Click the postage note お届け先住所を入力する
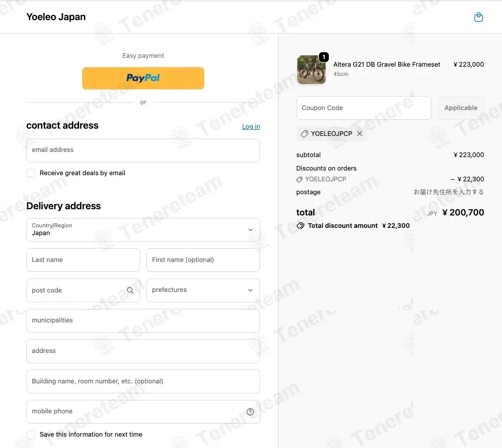The image size is (502, 448). 449,192
